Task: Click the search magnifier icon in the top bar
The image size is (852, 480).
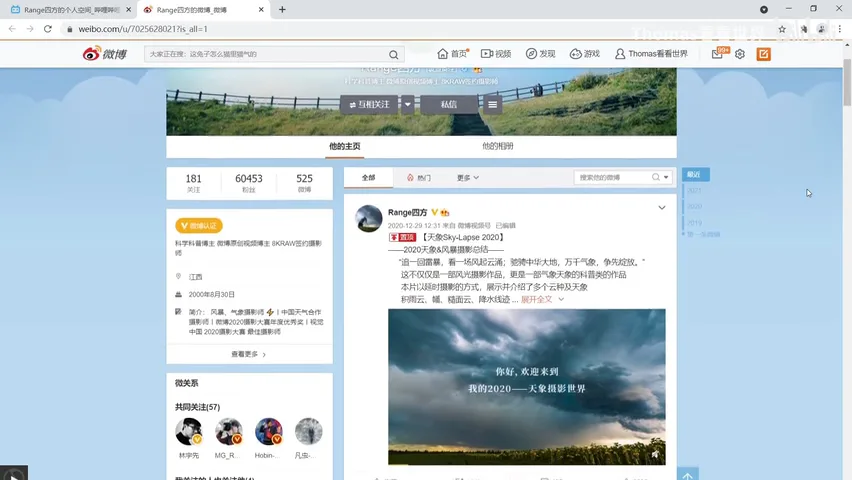Action: (x=393, y=54)
